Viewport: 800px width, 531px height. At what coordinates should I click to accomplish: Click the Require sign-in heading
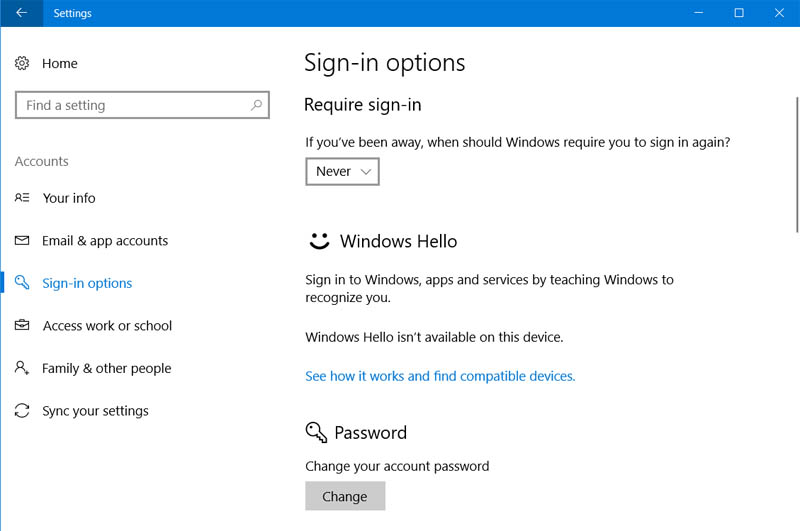pos(363,105)
